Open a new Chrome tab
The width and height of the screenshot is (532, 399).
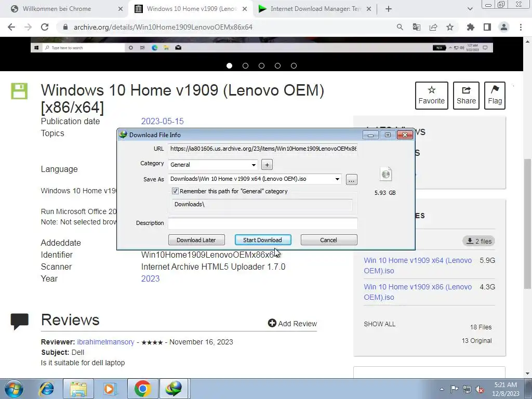click(389, 9)
